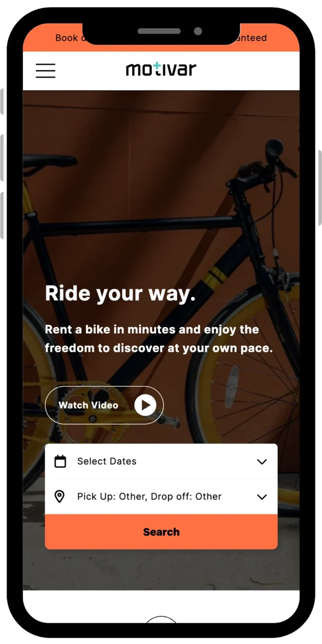Expand the Pick Up location chevron
Screen dimensions: 322x644
[x=262, y=497]
